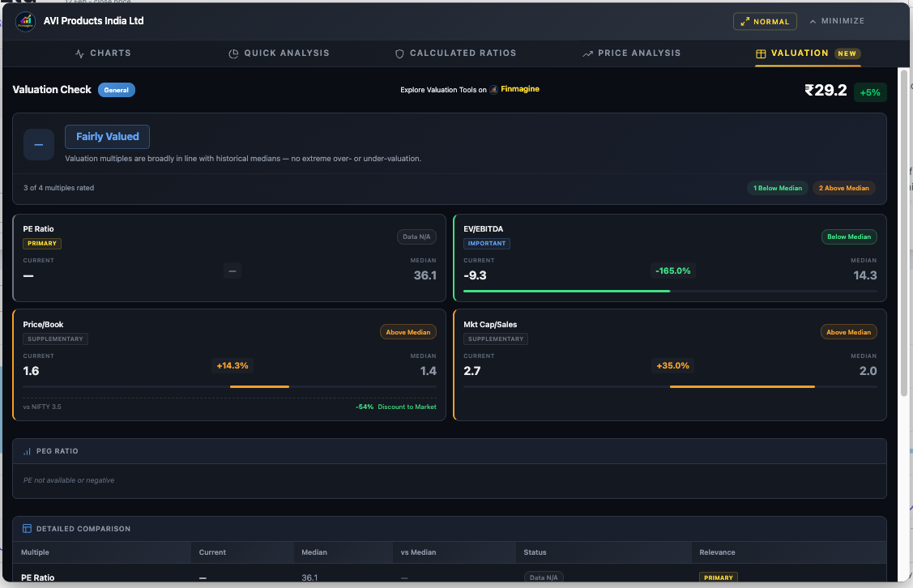Click the Charts pulse icon
The width and height of the screenshot is (913, 588).
click(x=79, y=53)
